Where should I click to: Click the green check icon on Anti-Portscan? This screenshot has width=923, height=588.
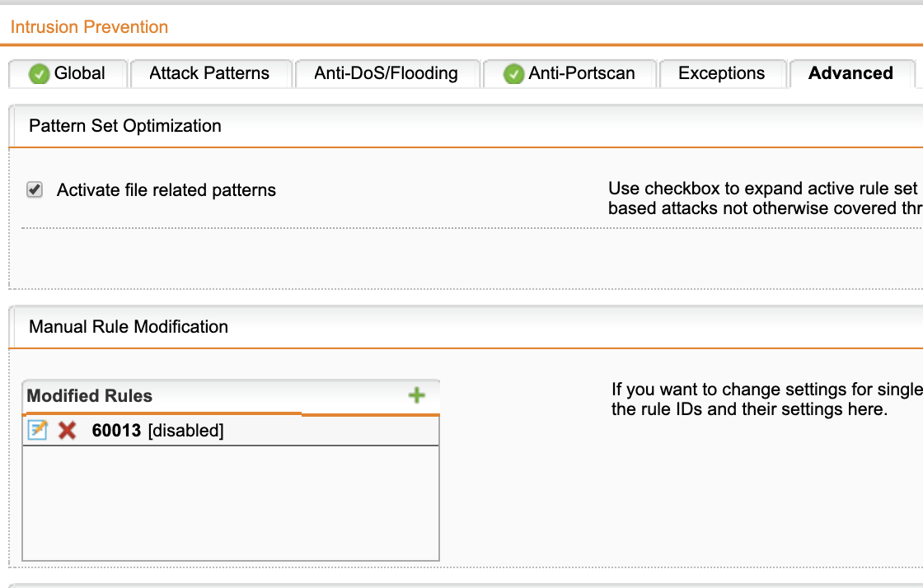tap(513, 73)
